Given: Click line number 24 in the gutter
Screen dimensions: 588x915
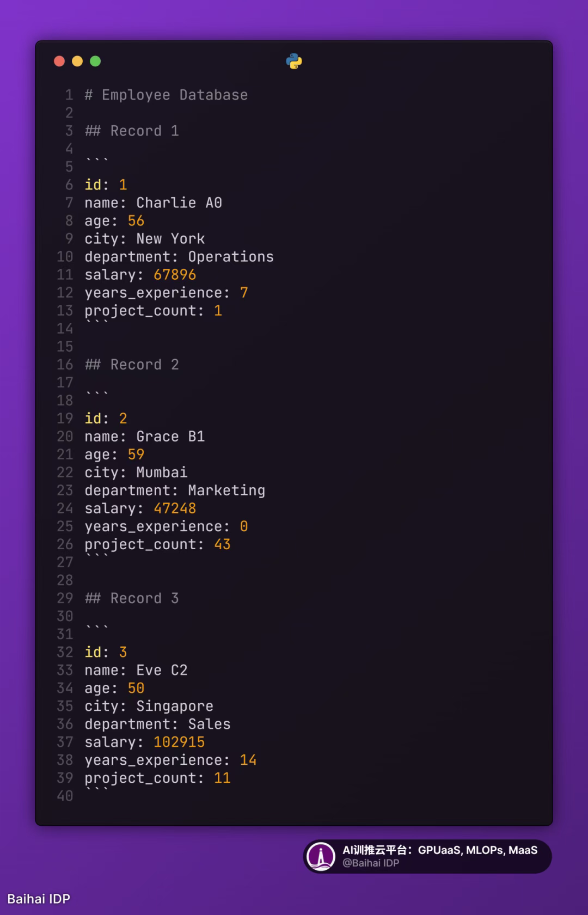Looking at the screenshot, I should [65, 508].
